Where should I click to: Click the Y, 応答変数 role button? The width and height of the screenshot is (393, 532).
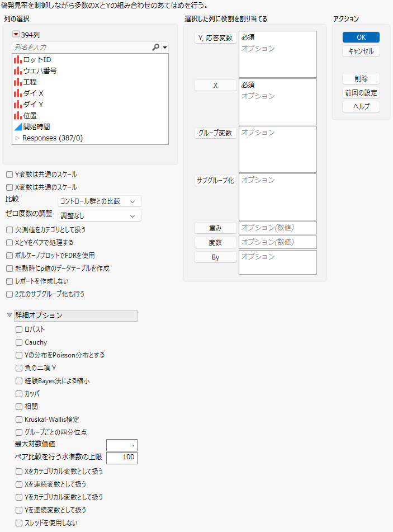pos(215,38)
